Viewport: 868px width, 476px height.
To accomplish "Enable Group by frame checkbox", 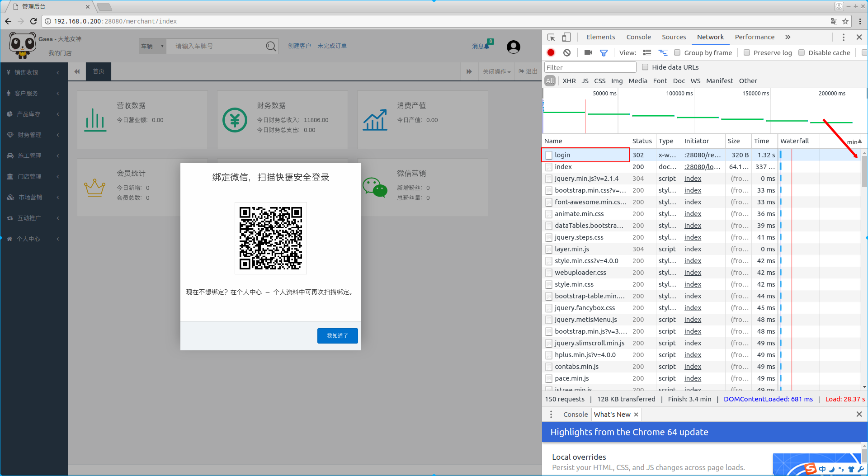I will pos(677,53).
